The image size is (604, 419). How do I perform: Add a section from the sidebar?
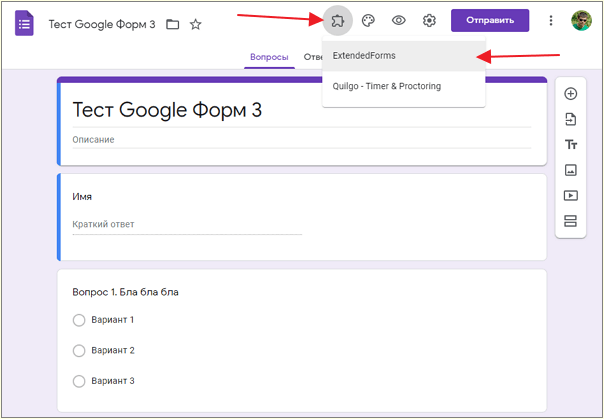click(x=570, y=221)
